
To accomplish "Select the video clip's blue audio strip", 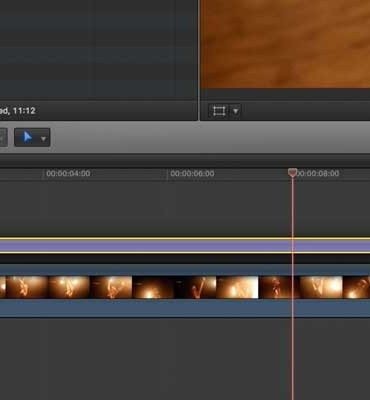I will [x=185, y=308].
